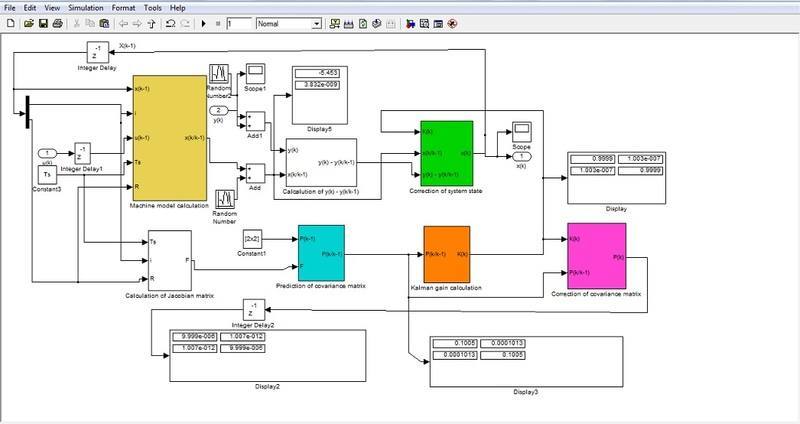Click the stop simulation square button
The height and width of the screenshot is (424, 800).
(217, 22)
